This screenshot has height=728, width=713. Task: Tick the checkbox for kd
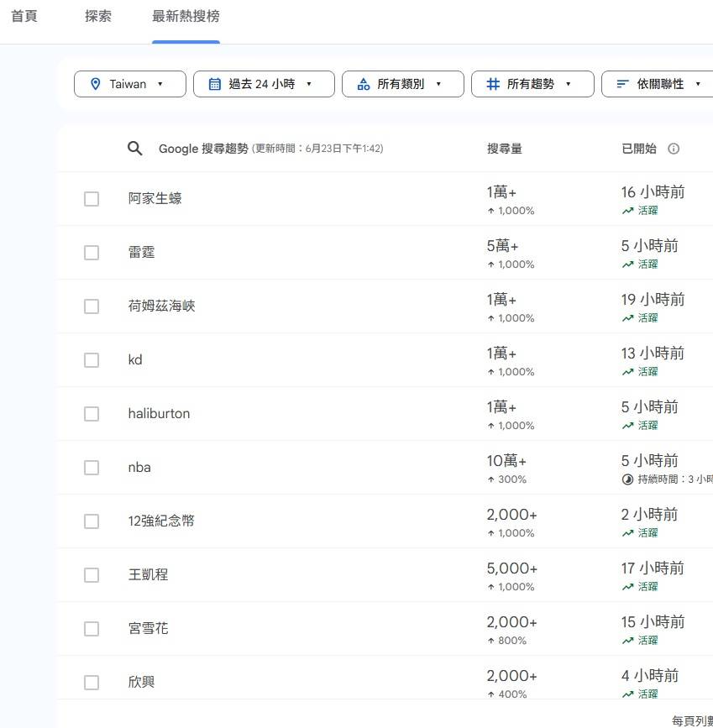(92, 360)
